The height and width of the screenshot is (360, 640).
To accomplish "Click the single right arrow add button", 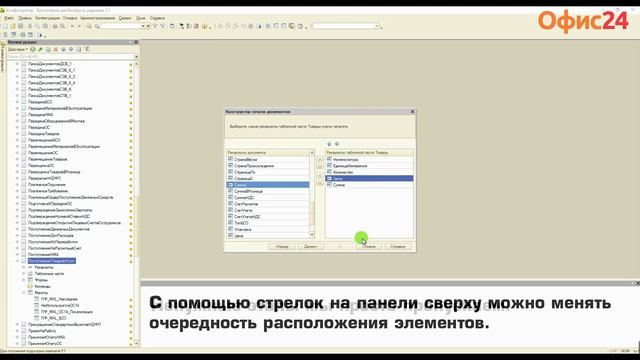I will click(320, 159).
